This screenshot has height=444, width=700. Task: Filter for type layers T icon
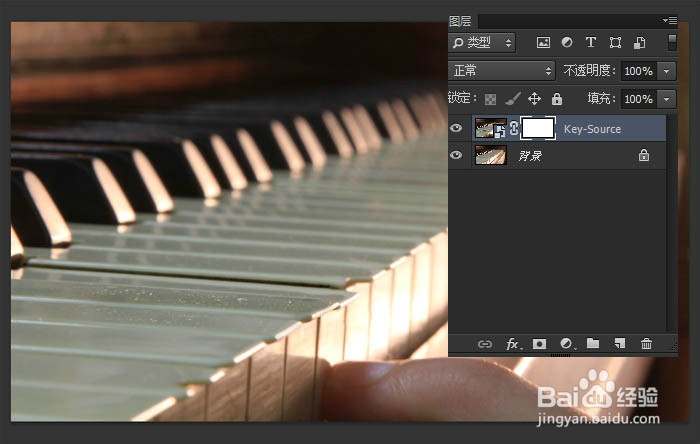pyautogui.click(x=591, y=42)
